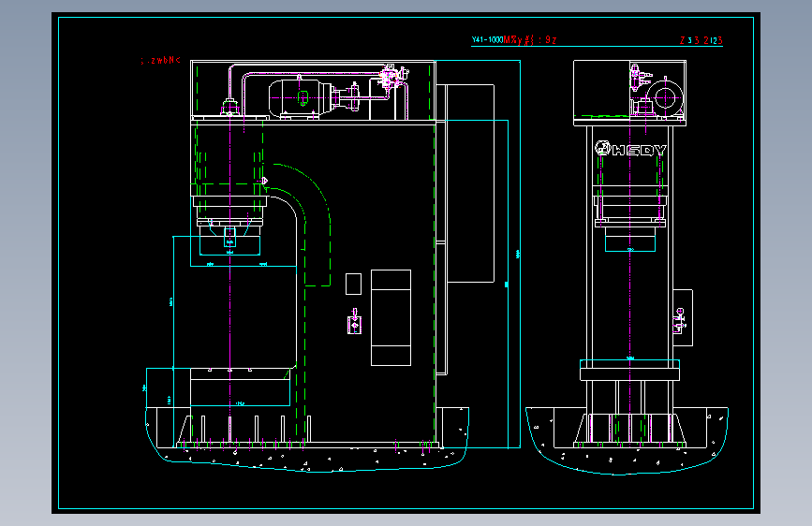Select the red note left of the front view
812x526 pixels.
[x=160, y=60]
